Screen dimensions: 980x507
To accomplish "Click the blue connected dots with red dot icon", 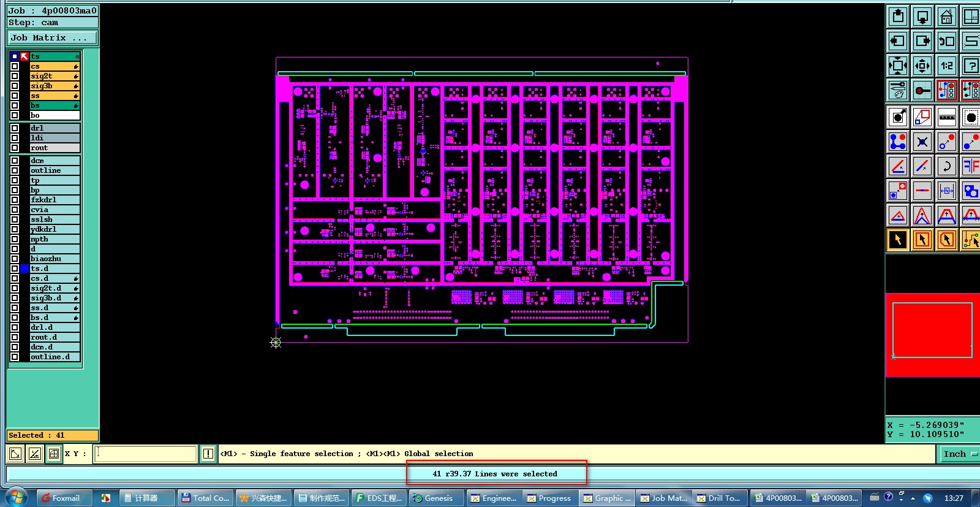I will coord(898,142).
